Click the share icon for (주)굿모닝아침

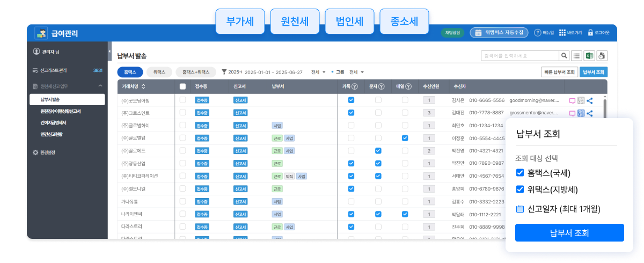point(590,100)
